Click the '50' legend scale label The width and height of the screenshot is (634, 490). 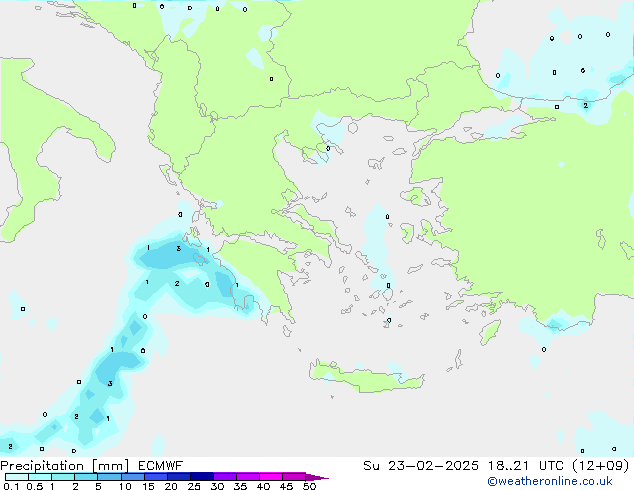[x=309, y=486]
